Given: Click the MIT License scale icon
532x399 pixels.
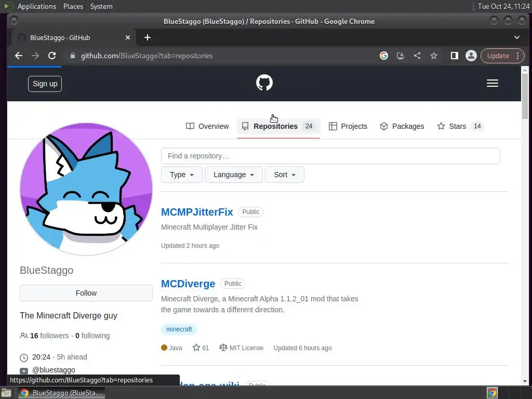Looking at the screenshot, I should (223, 348).
